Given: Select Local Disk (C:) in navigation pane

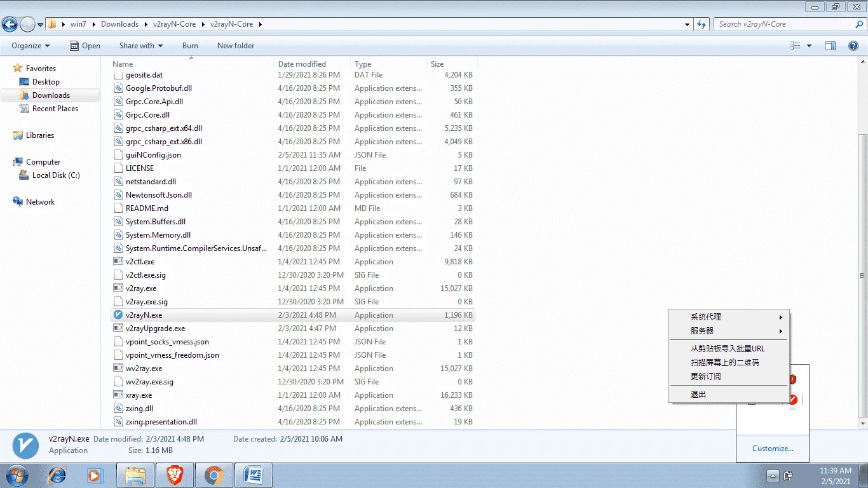Looking at the screenshot, I should [56, 175].
